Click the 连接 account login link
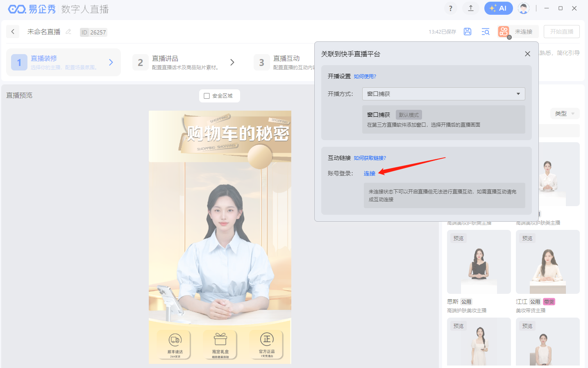588x368 pixels. tap(370, 173)
